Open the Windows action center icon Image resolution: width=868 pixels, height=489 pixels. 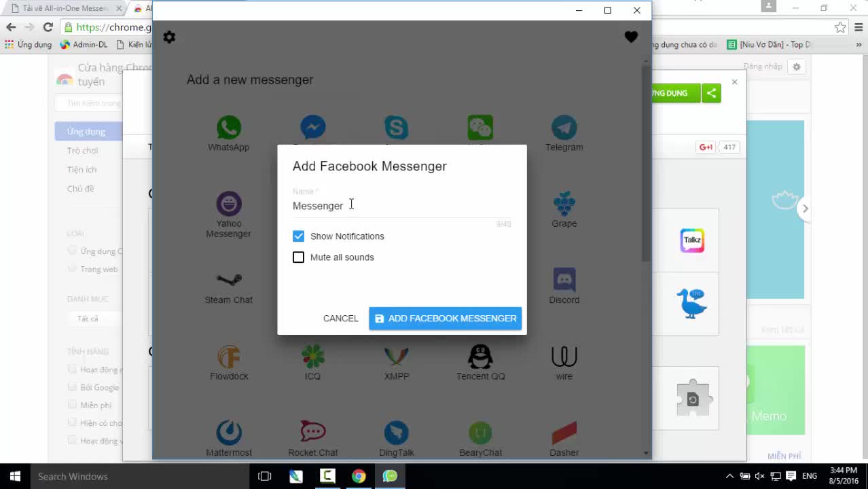pos(791,476)
